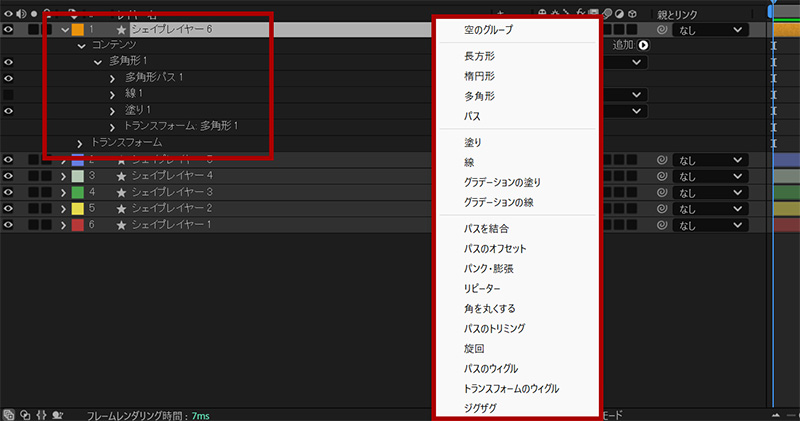Click the audio speaker icon in column header

click(x=21, y=14)
